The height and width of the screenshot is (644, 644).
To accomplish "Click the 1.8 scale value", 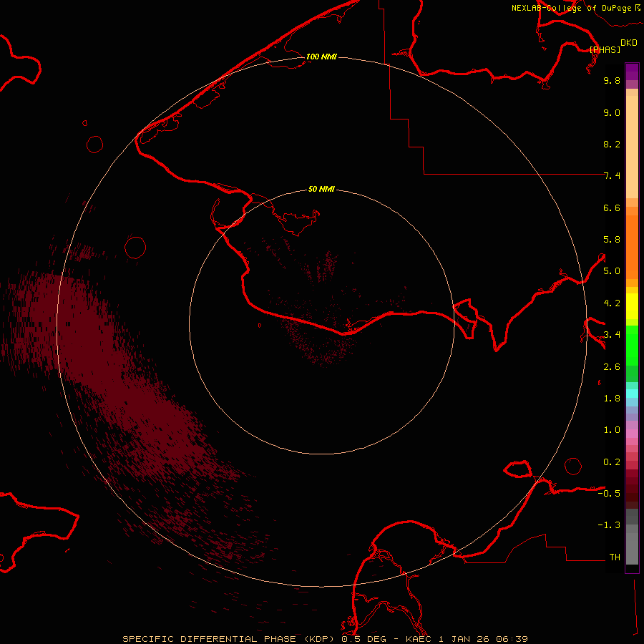I will pyautogui.click(x=612, y=399).
